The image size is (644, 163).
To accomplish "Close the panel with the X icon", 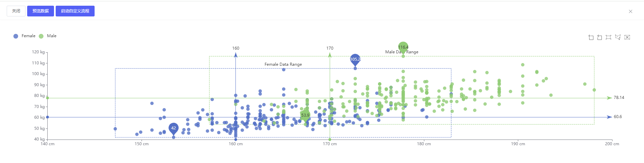I will pos(631,11).
